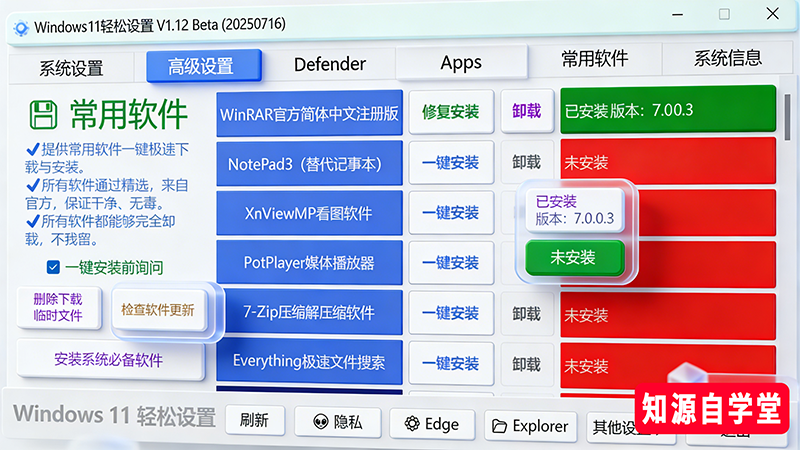Click 一键安装 for NotePad3

[451, 162]
